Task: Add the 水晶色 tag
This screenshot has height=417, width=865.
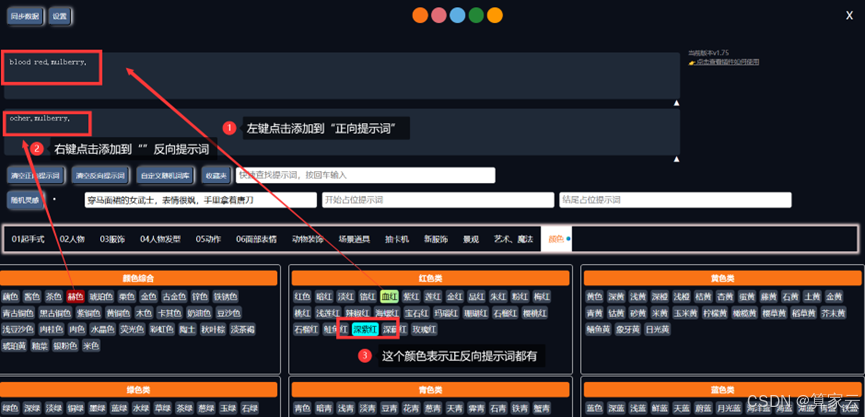Action: tap(102, 329)
